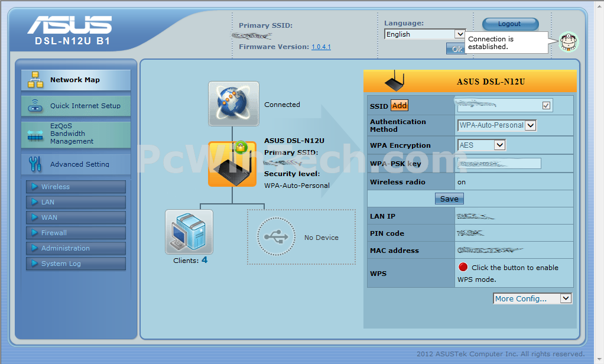Expand the Firewall submenu
Viewport: 604px width, 364px height.
(x=76, y=233)
